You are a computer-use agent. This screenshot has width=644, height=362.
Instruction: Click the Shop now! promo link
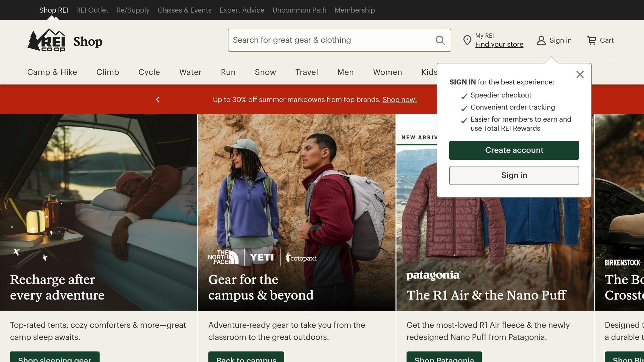399,100
